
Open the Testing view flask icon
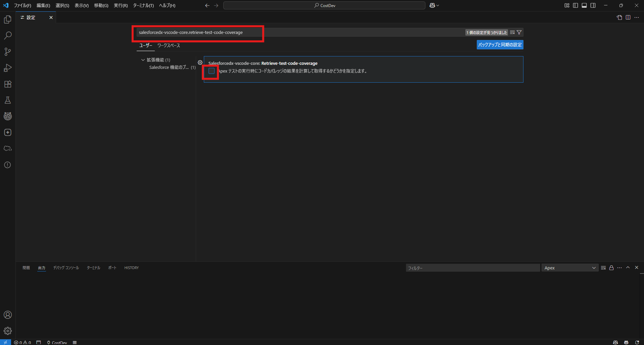point(7,100)
